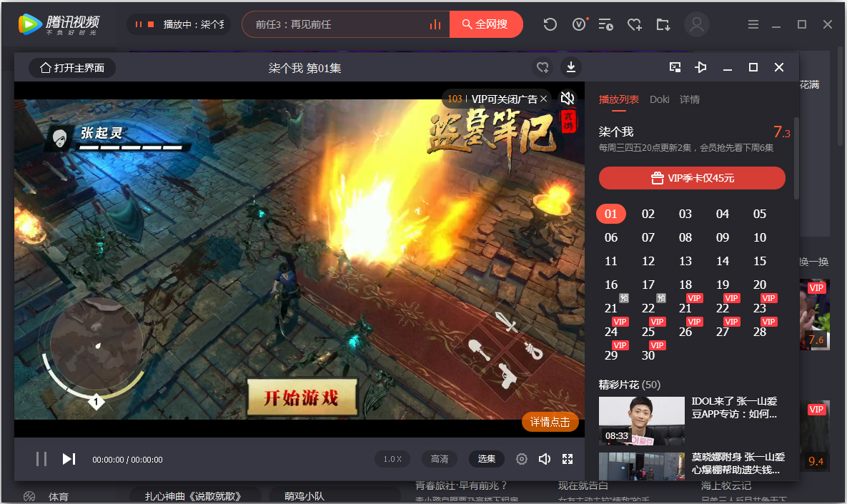This screenshot has height=504, width=847.
Task: Open the playlist queue icon in top bar
Action: point(605,24)
